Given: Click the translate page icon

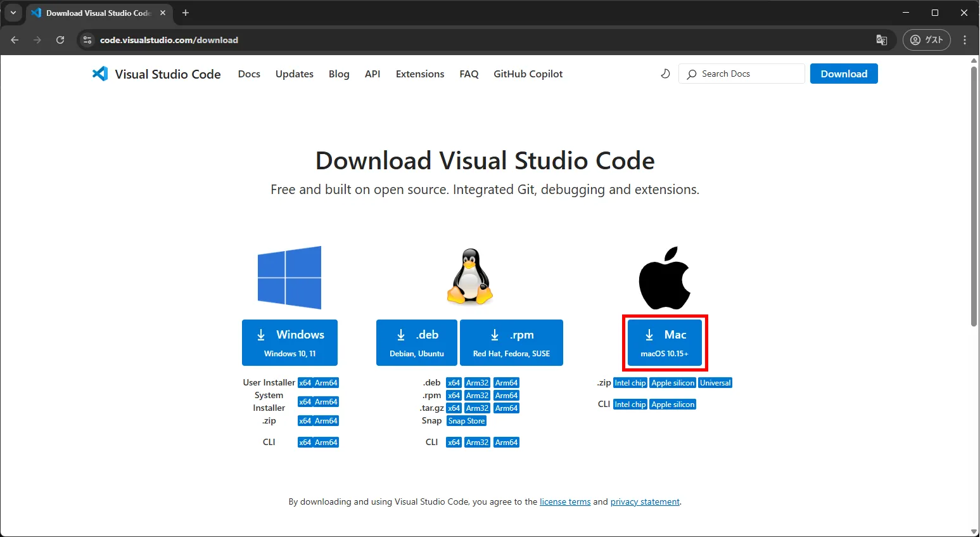Looking at the screenshot, I should point(881,40).
